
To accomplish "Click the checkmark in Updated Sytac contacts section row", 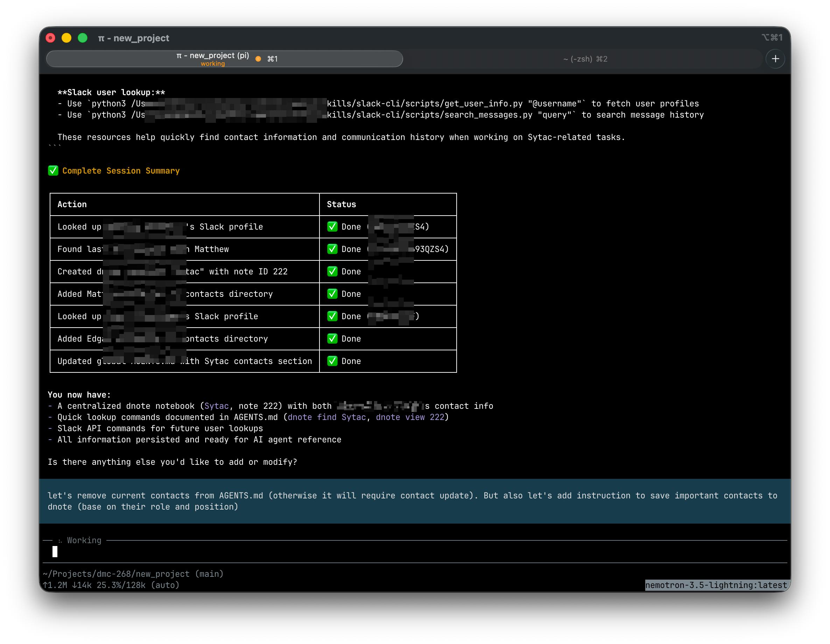I will tap(332, 361).
